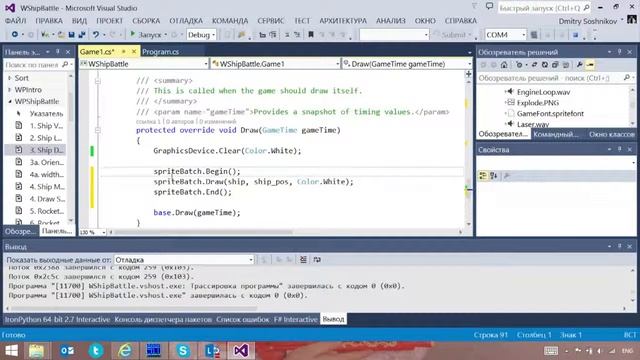640x360 pixels.
Task: Open the Open File folder icon in toolbar
Action: tap(61, 35)
